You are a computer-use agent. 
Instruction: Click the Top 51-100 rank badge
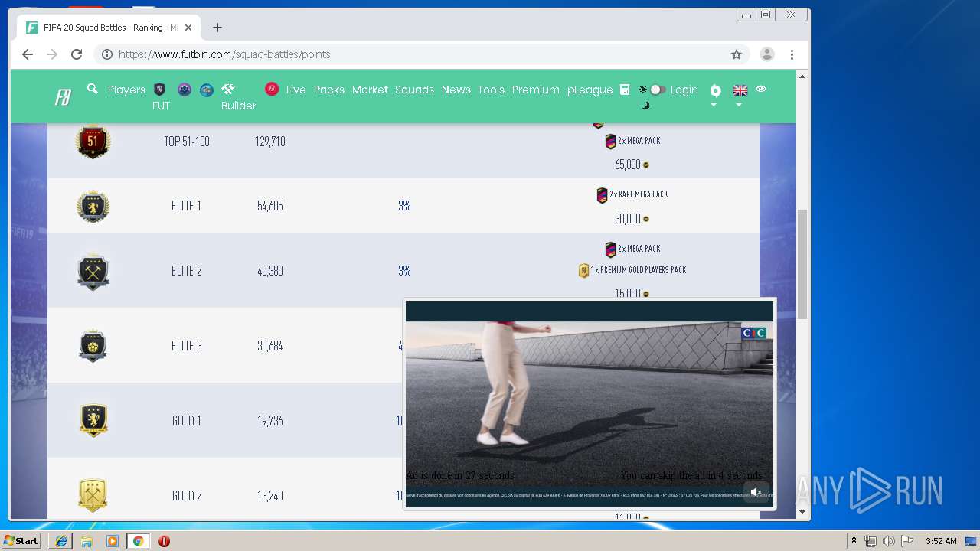pyautogui.click(x=93, y=142)
